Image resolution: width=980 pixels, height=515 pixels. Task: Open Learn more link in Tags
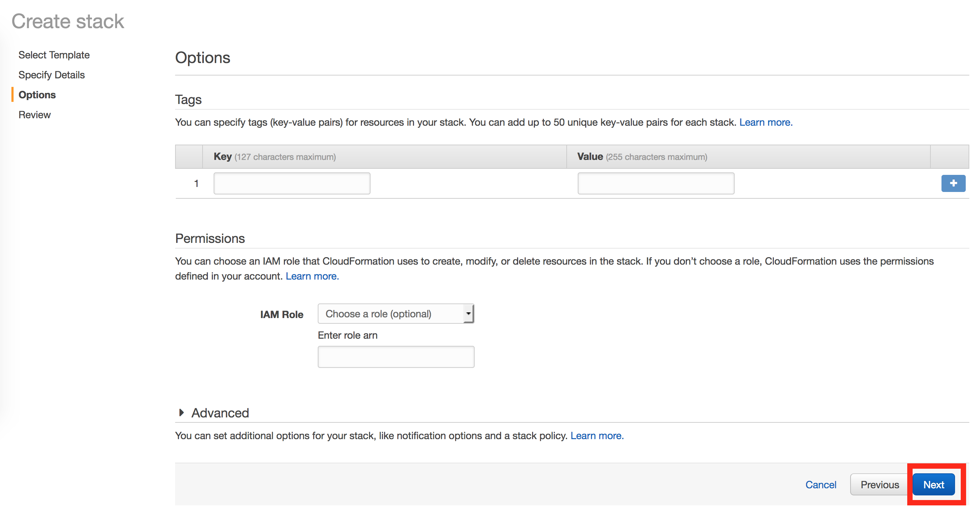tap(765, 123)
